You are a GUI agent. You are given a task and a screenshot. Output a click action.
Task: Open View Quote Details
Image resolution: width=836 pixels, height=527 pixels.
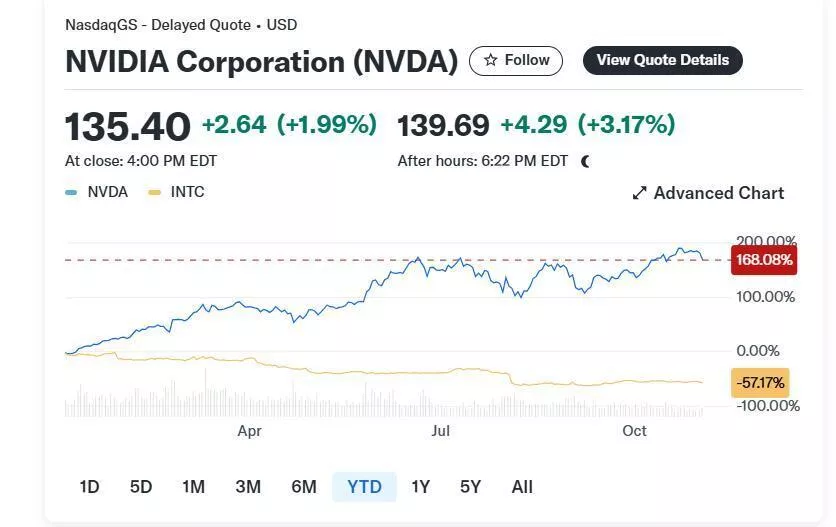pos(662,60)
